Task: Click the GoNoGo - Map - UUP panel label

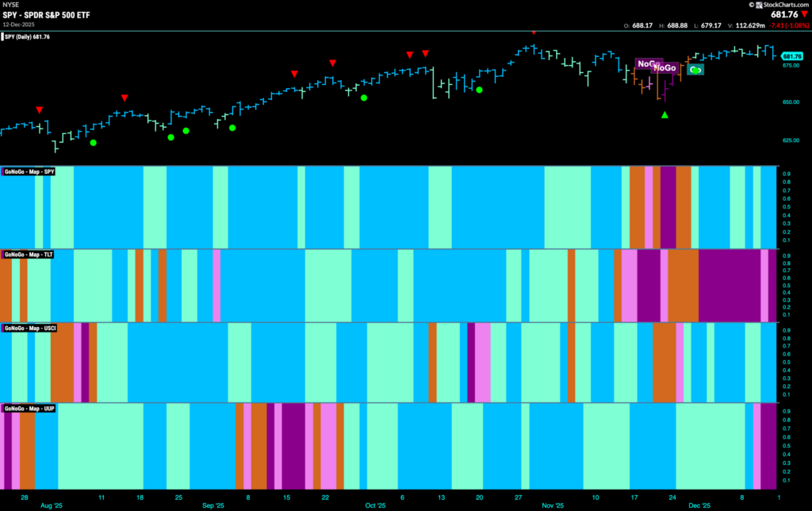Action: click(29, 409)
